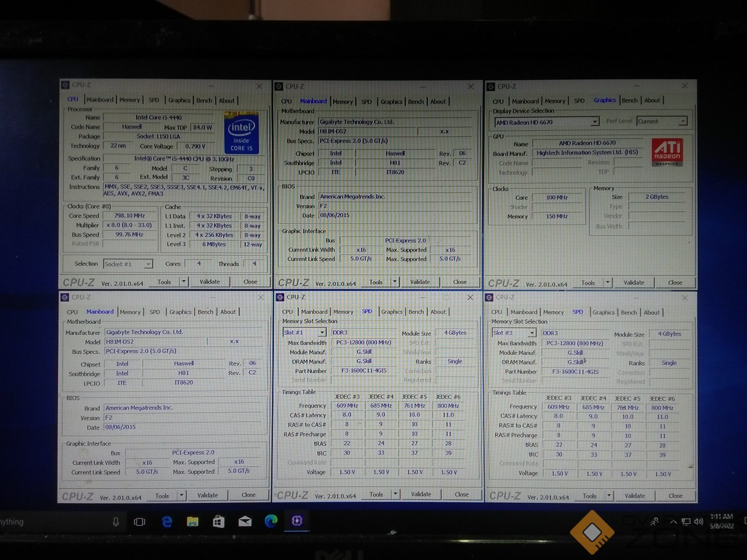Click the 100 MHz GPU core clock value
The width and height of the screenshot is (747, 560).
click(557, 198)
